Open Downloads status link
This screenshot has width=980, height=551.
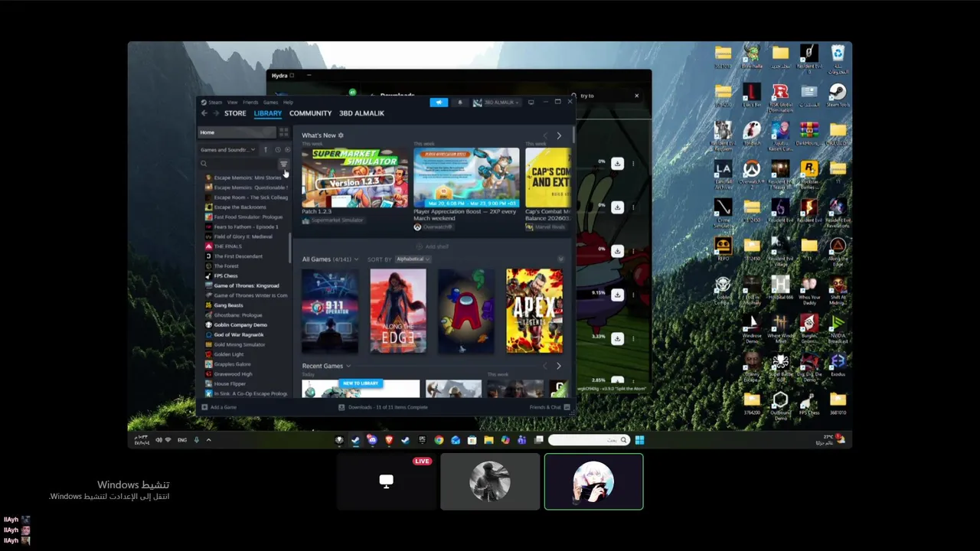(383, 407)
